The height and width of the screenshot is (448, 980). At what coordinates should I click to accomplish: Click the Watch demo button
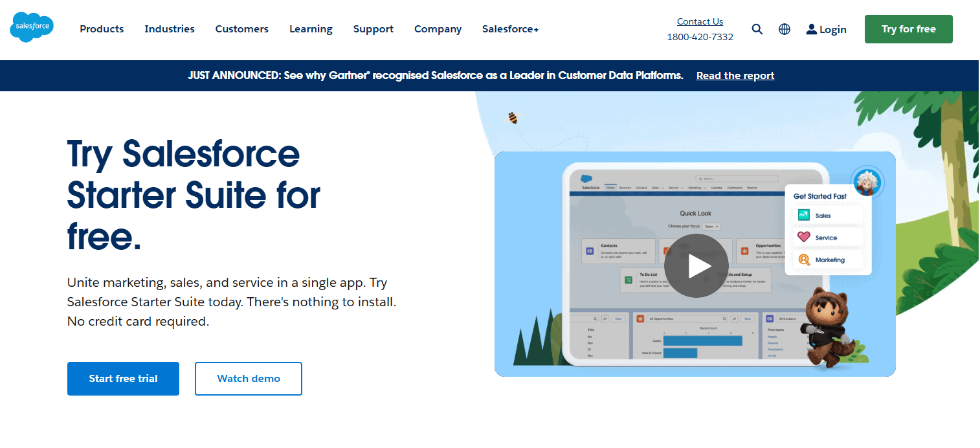point(249,379)
